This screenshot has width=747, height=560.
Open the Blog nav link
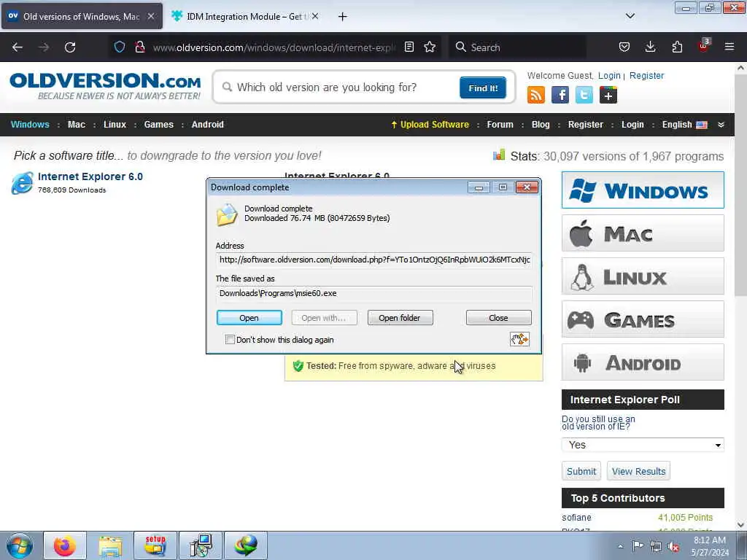click(x=541, y=124)
